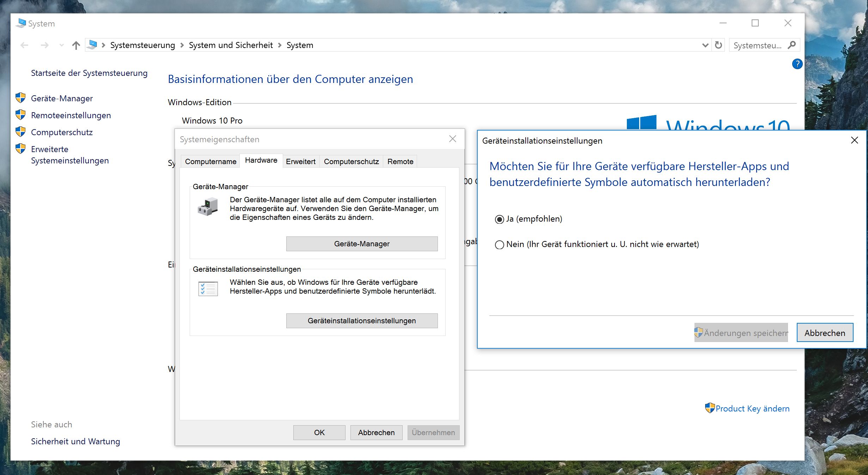
Task: Minimize the System window
Action: (x=723, y=23)
